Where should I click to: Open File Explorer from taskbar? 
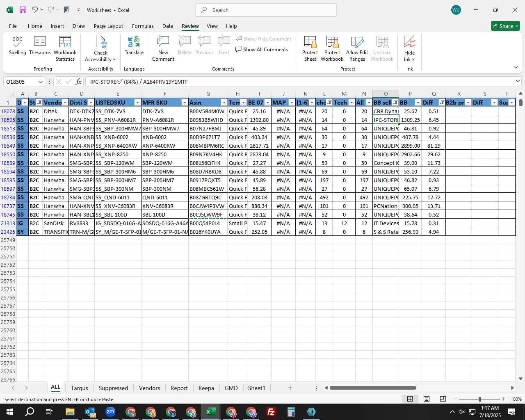[70, 412]
